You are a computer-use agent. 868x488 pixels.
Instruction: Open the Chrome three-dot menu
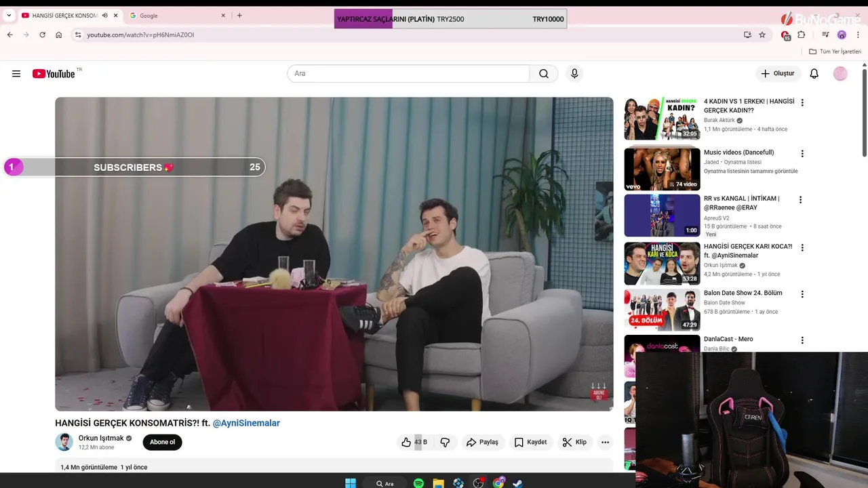pyautogui.click(x=858, y=35)
